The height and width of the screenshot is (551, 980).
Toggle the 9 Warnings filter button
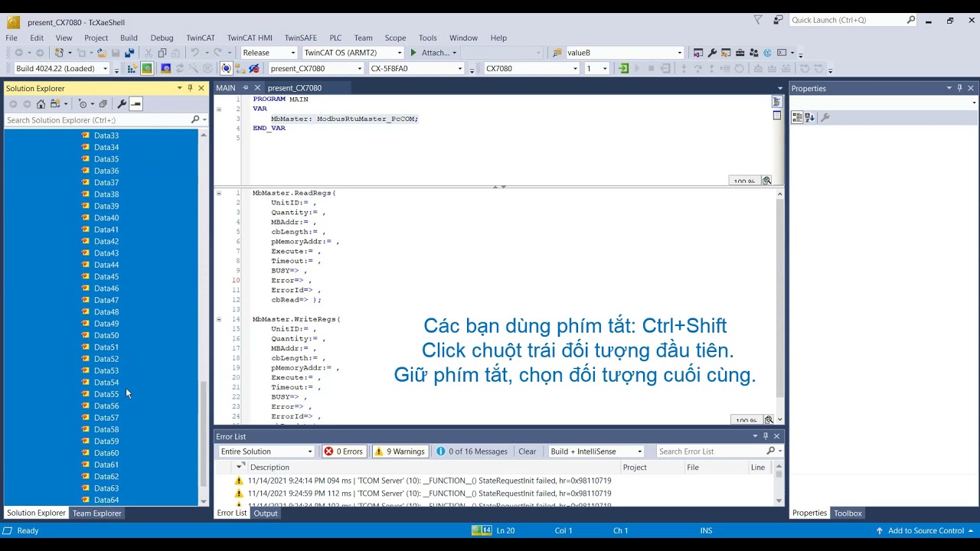click(x=399, y=452)
